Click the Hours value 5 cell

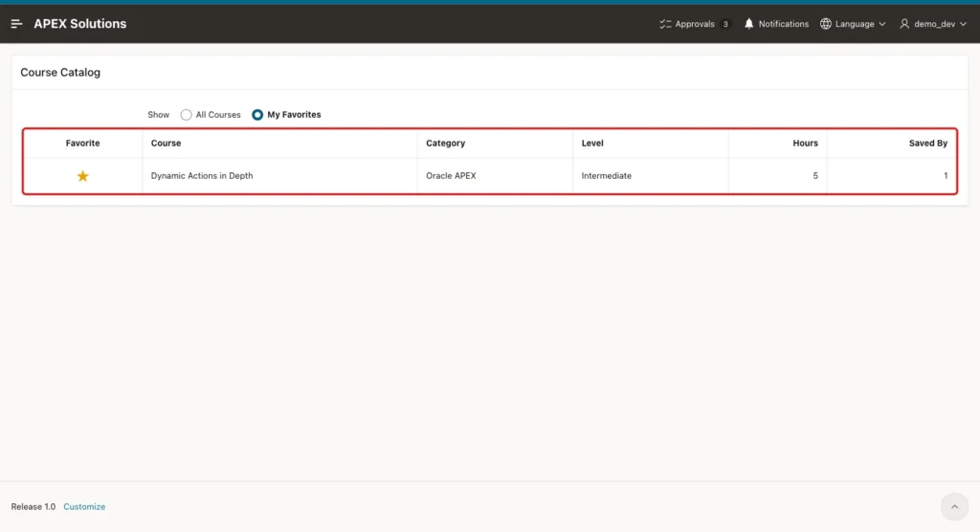778,176
